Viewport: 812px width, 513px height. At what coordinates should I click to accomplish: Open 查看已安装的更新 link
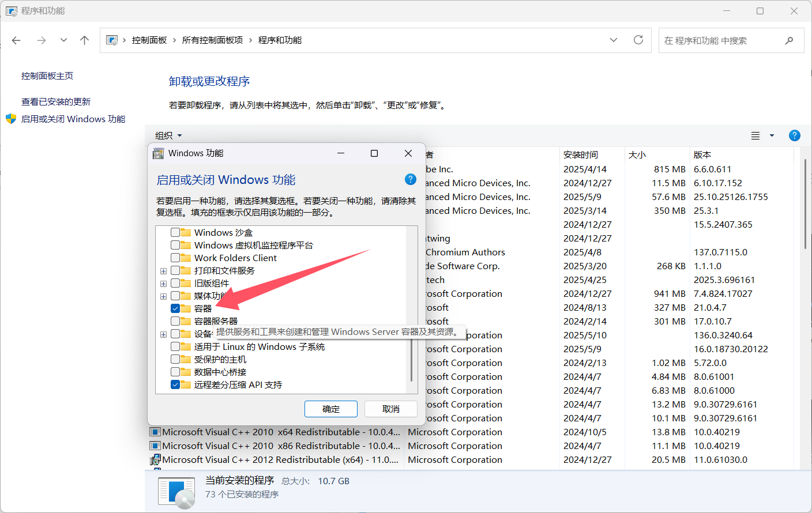coord(55,101)
